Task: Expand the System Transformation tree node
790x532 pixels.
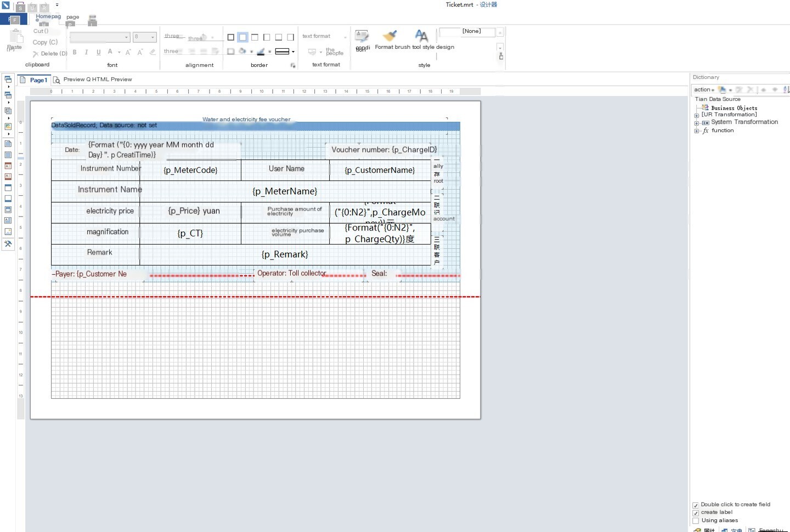Action: click(x=697, y=123)
